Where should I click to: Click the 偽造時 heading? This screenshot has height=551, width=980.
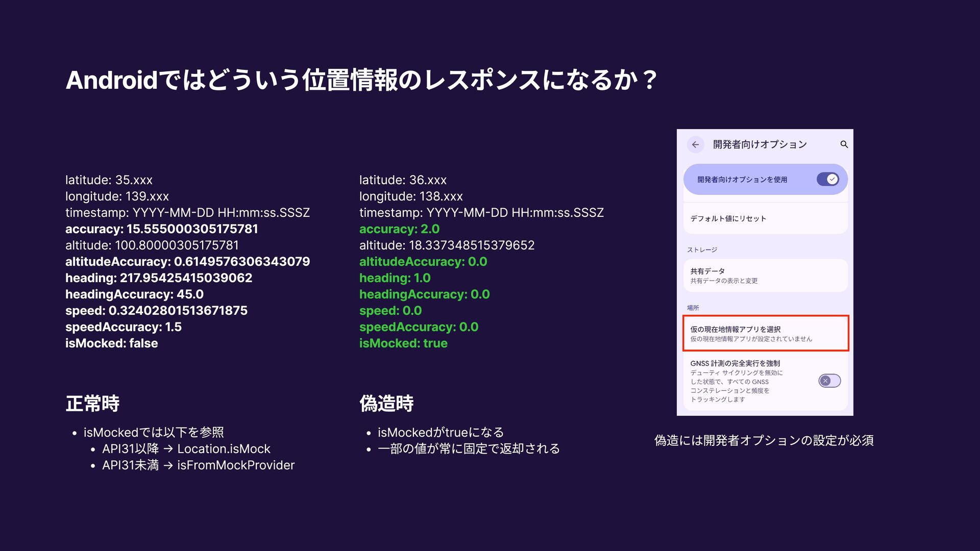click(386, 404)
